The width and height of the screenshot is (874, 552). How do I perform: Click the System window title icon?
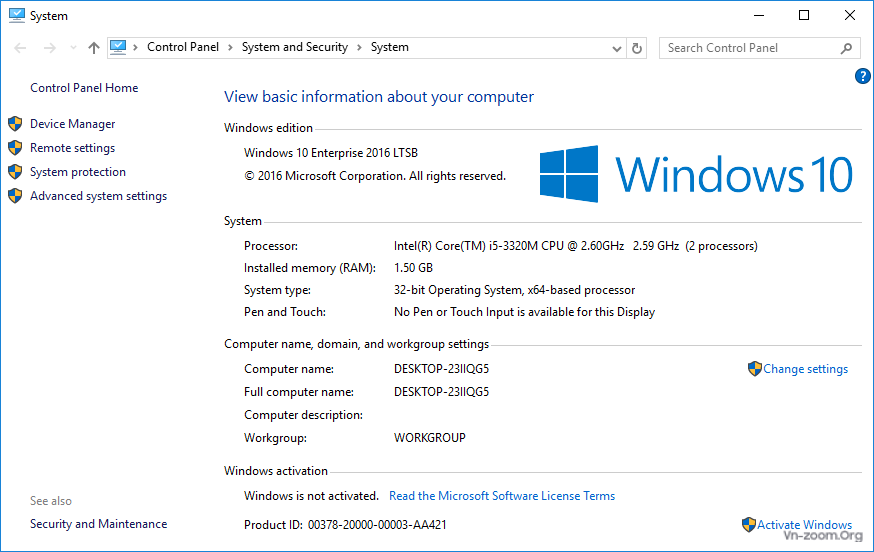17,16
